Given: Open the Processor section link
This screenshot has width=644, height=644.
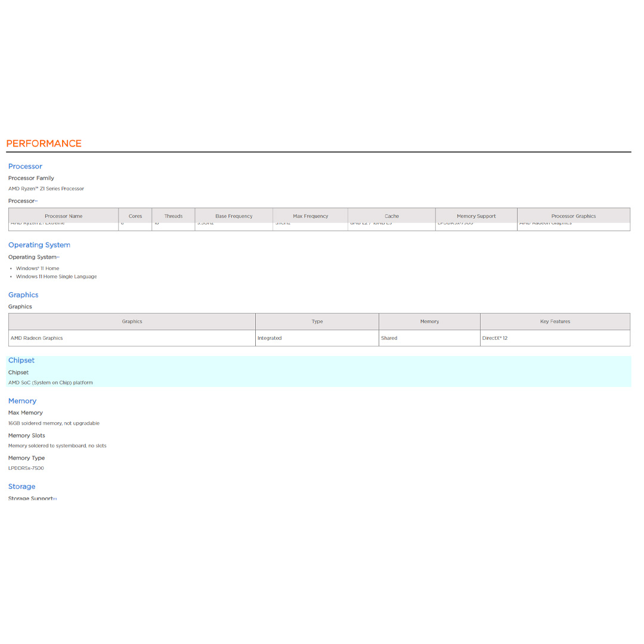Looking at the screenshot, I should tap(25, 166).
